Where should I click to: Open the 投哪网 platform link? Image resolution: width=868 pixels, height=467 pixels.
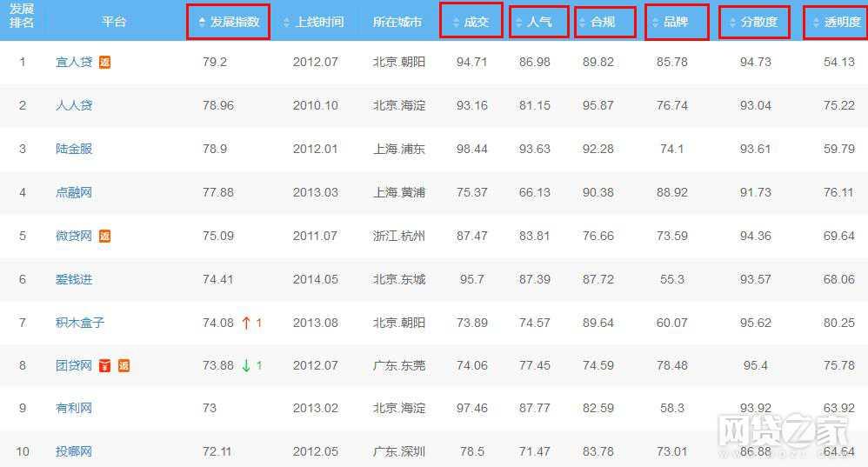(x=74, y=451)
